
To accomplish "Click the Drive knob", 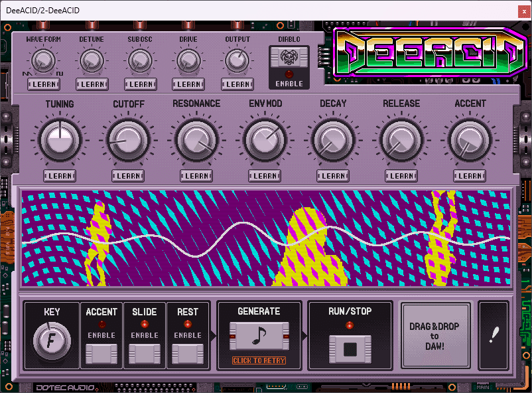I will [188, 60].
